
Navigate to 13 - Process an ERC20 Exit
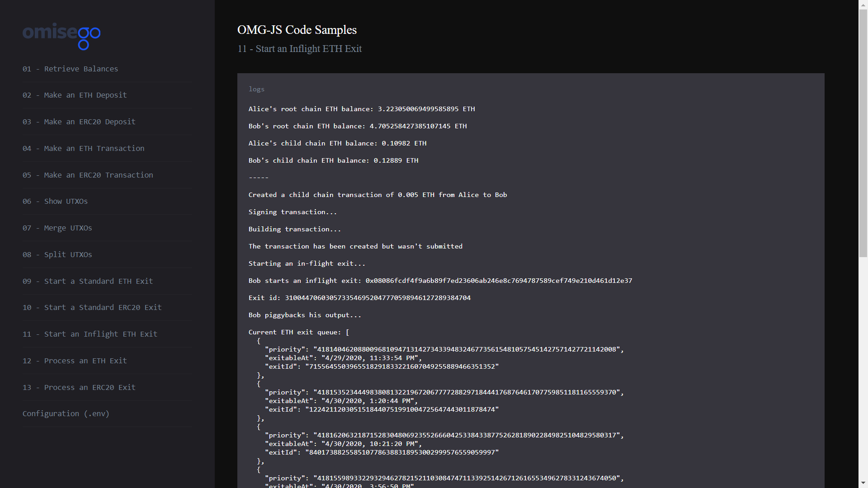79,387
